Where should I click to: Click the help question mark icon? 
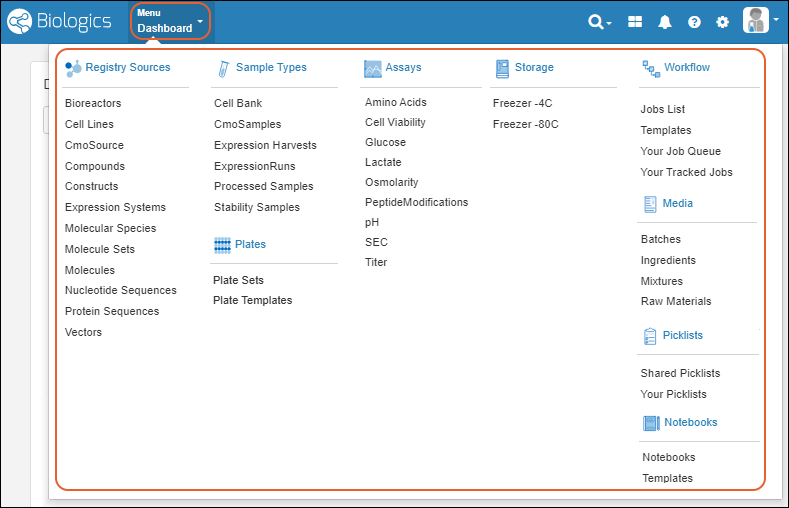coord(694,22)
